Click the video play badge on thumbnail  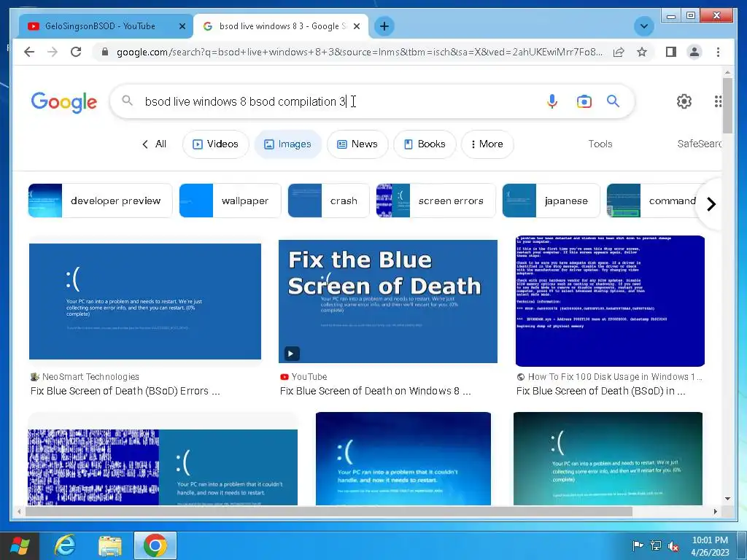[x=292, y=354]
